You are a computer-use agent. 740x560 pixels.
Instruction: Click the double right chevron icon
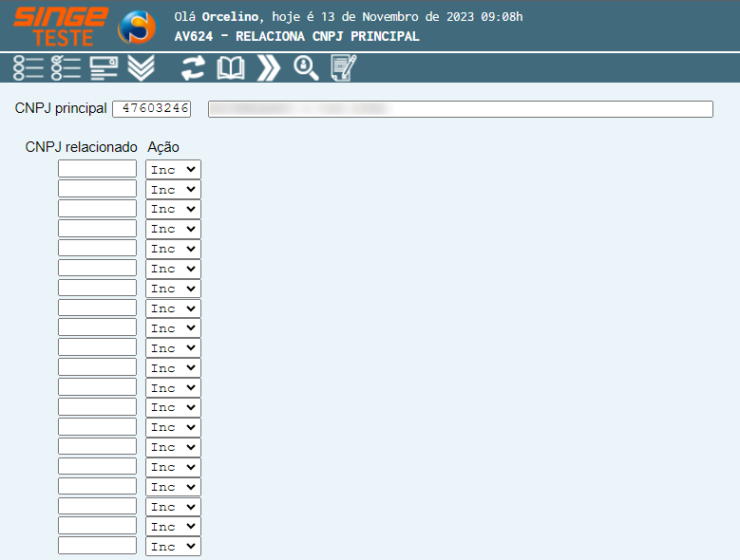[269, 67]
